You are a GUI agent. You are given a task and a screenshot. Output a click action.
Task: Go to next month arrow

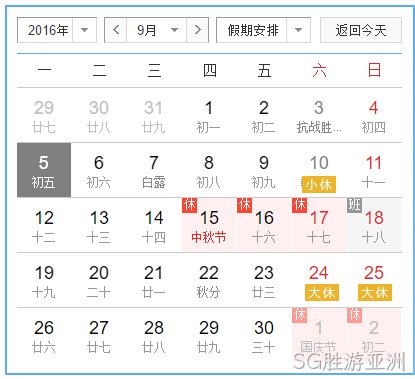[197, 30]
